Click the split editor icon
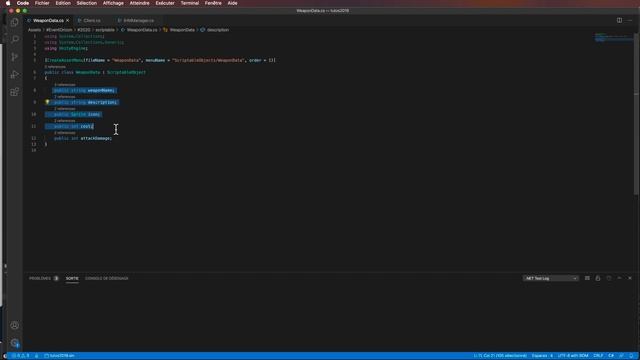The width and height of the screenshot is (640, 360). point(619,20)
